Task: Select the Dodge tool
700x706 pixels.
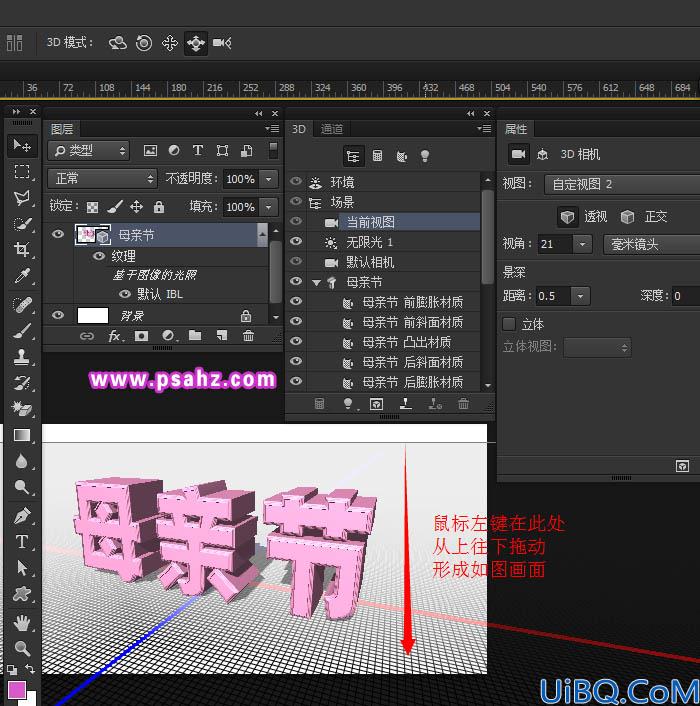Action: tap(22, 487)
